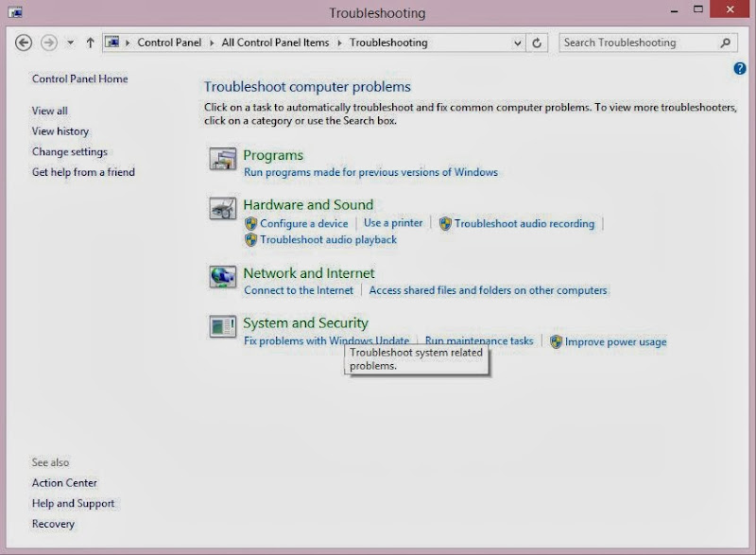756x555 pixels.
Task: Open Network and Internet heading
Action: (309, 273)
